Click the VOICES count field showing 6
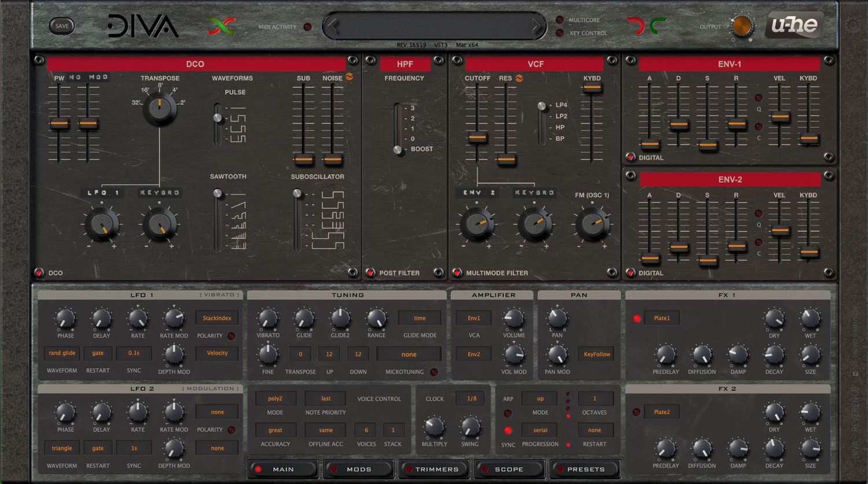The height and width of the screenshot is (484, 868). point(366,430)
